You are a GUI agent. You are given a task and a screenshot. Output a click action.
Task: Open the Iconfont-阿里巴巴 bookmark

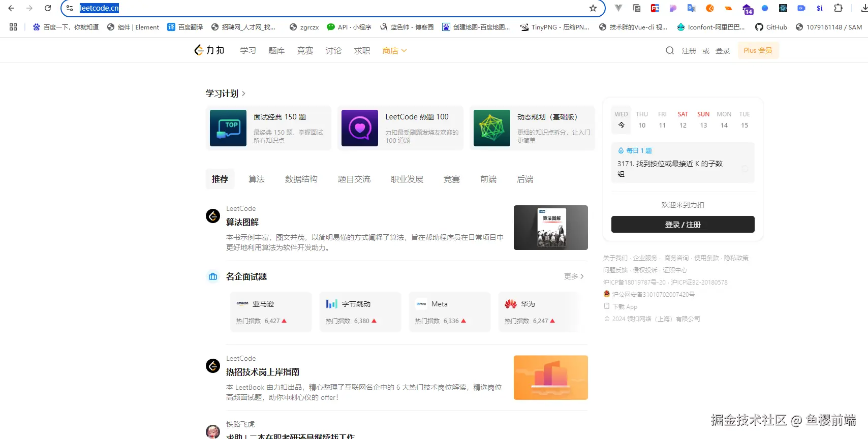point(710,27)
